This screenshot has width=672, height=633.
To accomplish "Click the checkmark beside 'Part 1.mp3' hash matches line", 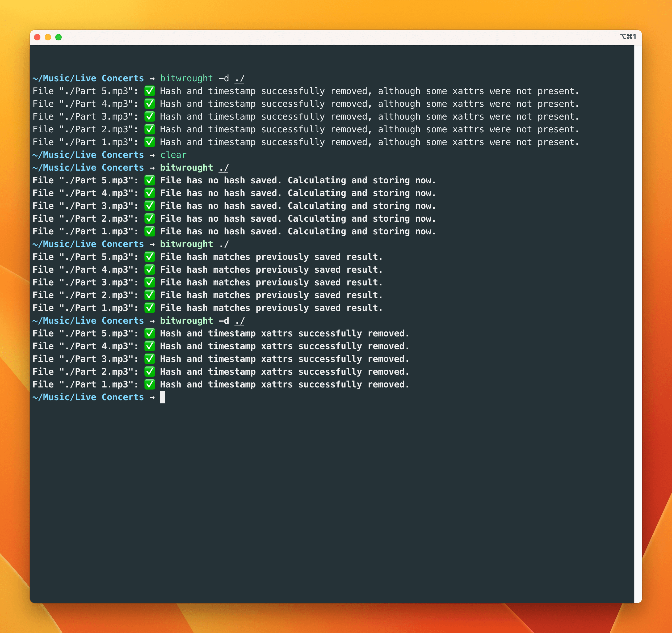I will click(150, 308).
